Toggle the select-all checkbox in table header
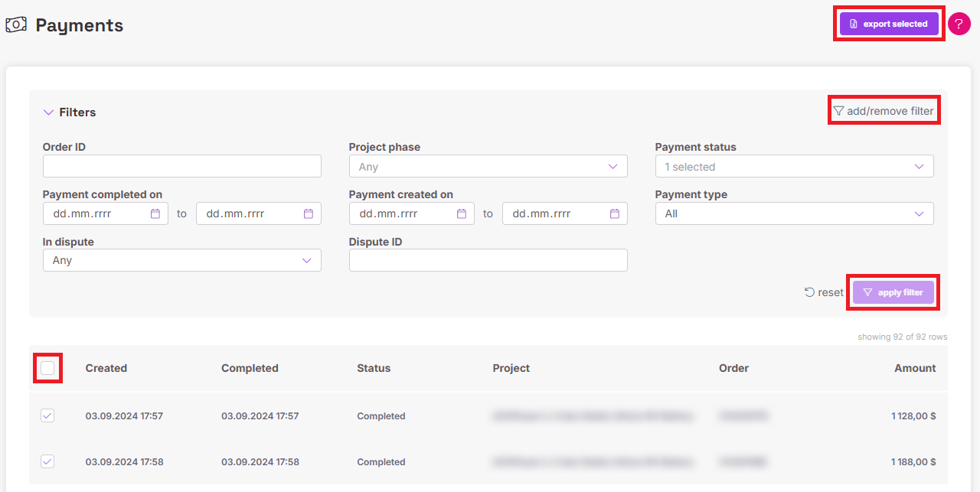The width and height of the screenshot is (980, 492). pos(47,368)
